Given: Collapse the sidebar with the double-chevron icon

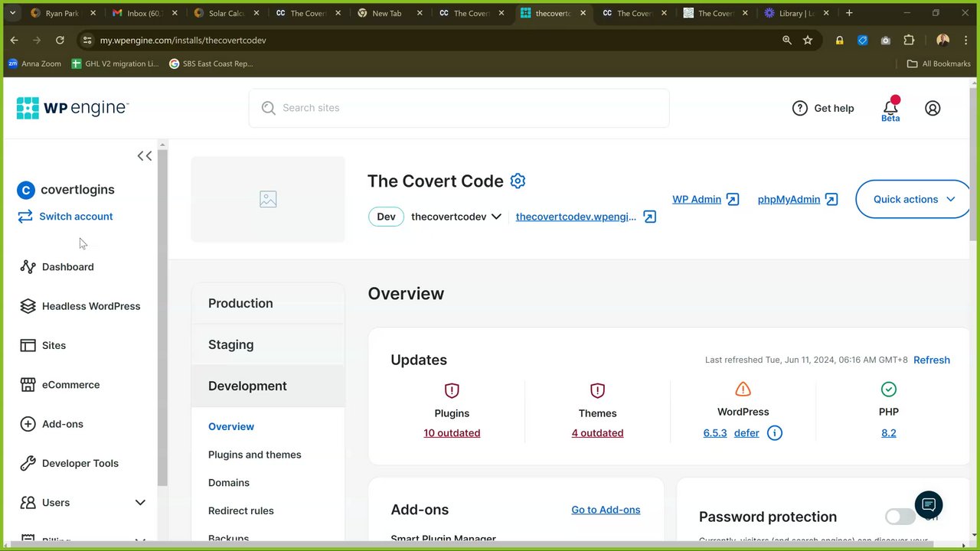Looking at the screenshot, I should click(145, 156).
